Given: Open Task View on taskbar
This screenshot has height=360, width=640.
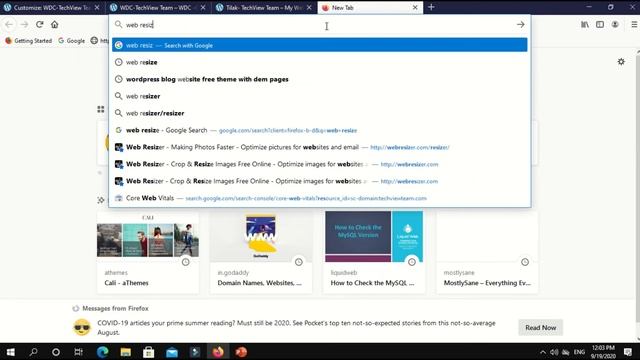Looking at the screenshot, I should pyautogui.click(x=78, y=352).
